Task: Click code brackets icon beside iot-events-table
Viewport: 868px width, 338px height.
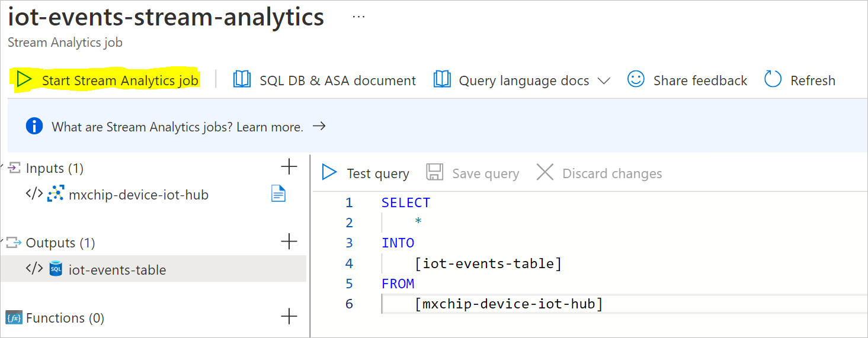Action: click(34, 268)
